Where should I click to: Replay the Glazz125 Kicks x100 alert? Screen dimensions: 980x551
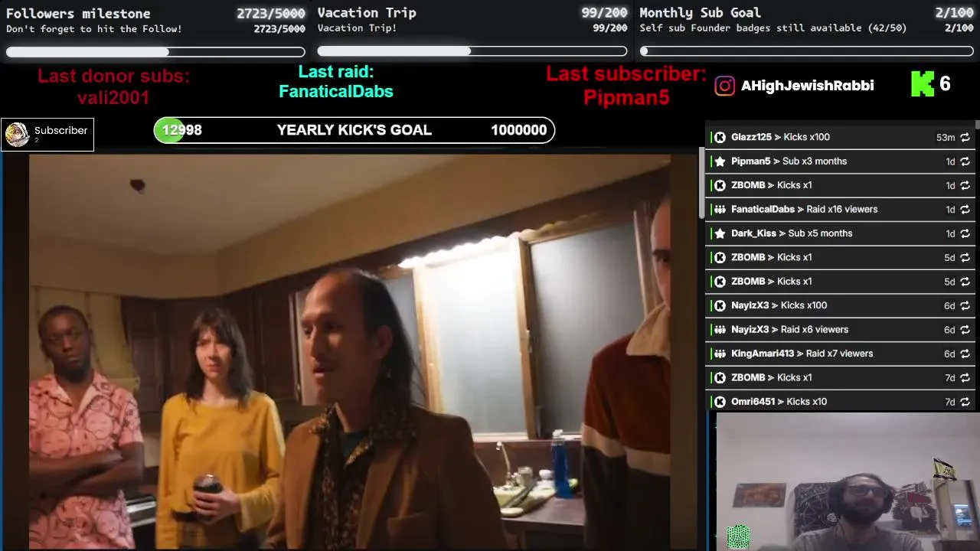(965, 138)
